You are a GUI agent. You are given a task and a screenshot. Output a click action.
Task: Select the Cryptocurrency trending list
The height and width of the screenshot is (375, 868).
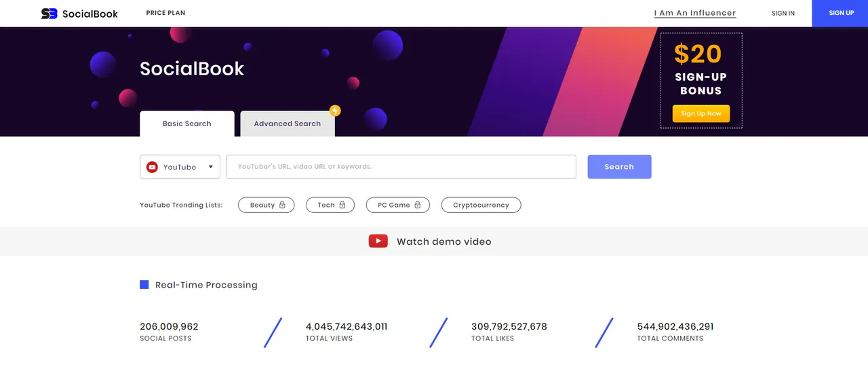coord(481,205)
